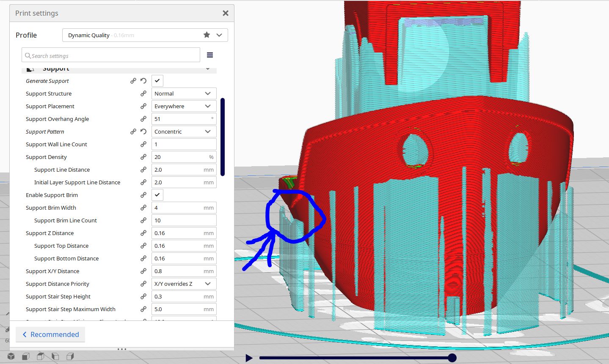Click the play simulation button
The width and height of the screenshot is (609, 364).
[x=249, y=358]
